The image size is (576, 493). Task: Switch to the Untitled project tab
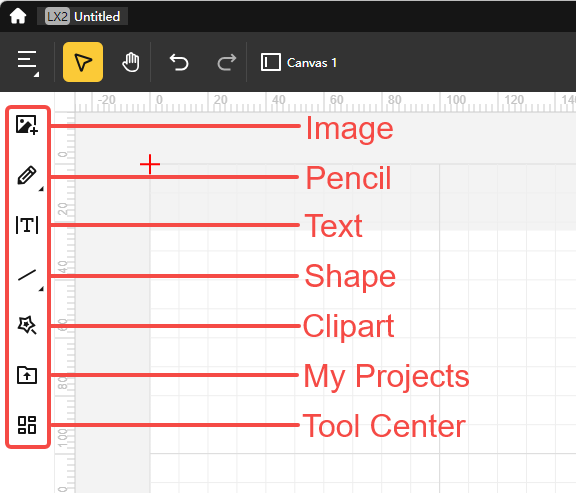coord(83,17)
